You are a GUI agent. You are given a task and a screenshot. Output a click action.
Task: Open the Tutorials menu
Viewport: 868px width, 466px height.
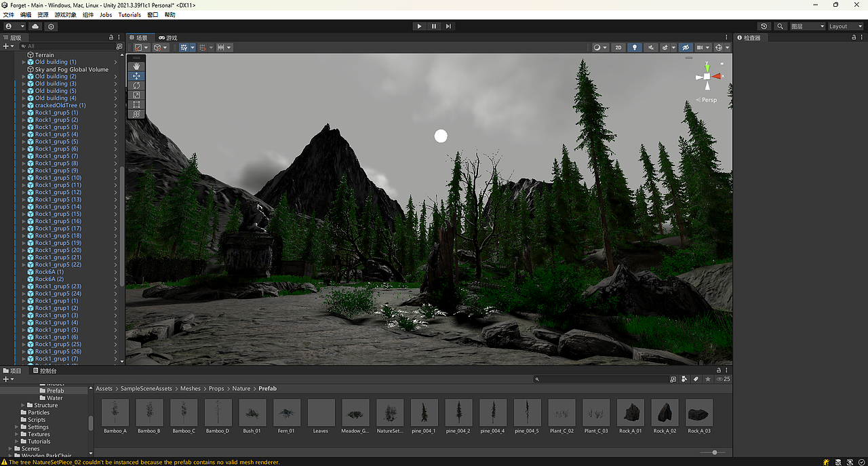point(130,14)
